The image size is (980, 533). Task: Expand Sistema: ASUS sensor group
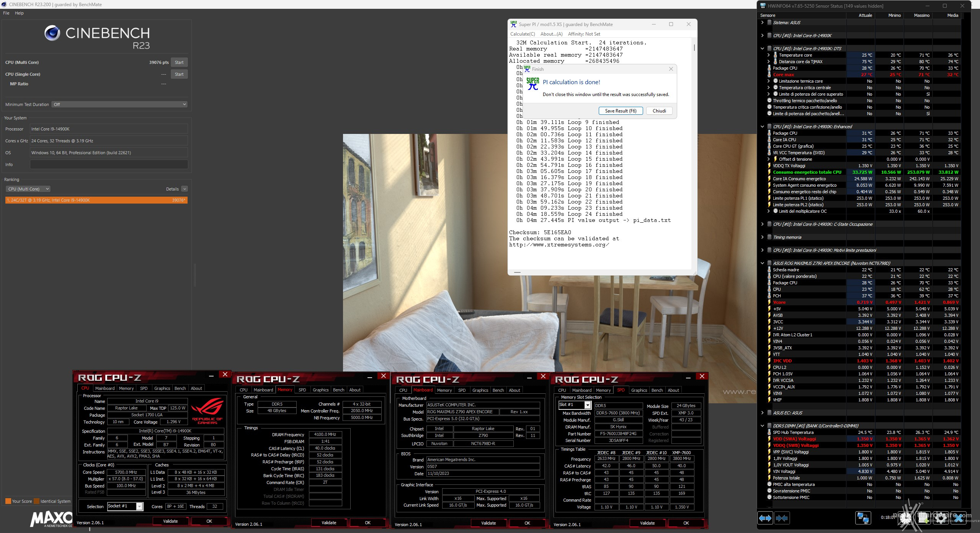point(762,23)
